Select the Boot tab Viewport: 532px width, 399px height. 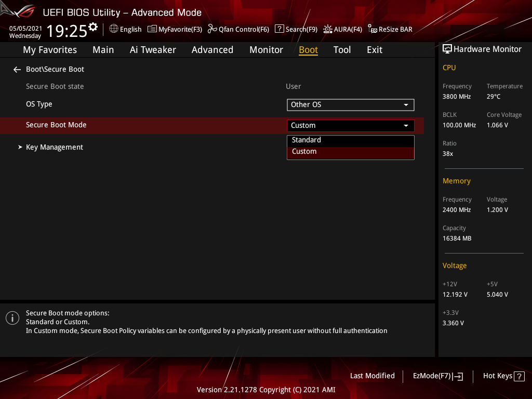[308, 50]
